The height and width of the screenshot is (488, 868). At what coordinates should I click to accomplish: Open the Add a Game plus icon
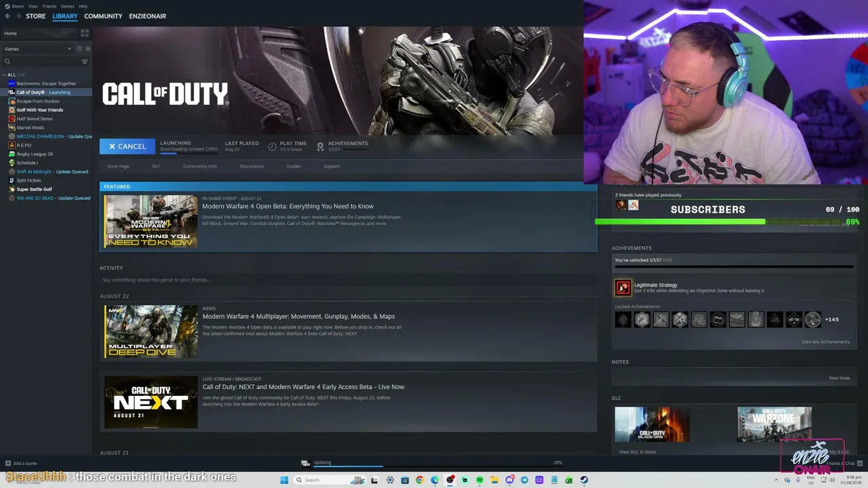[7, 464]
